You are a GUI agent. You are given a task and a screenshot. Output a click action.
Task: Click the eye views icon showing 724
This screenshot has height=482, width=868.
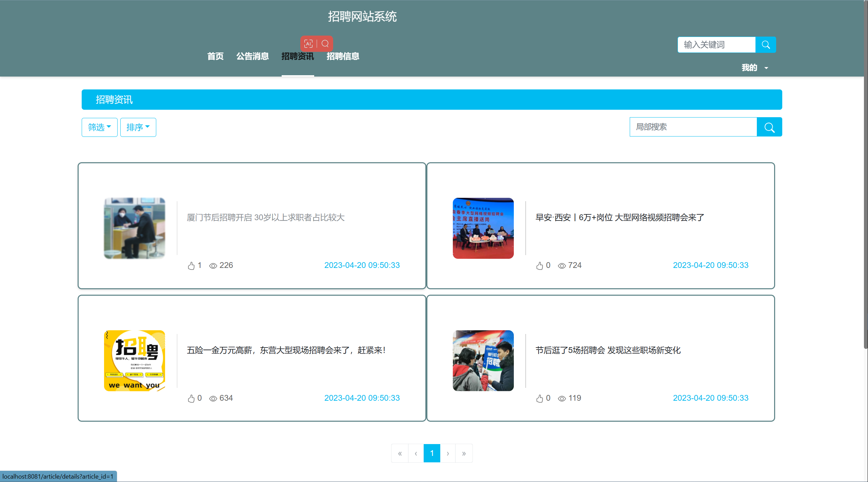point(562,266)
